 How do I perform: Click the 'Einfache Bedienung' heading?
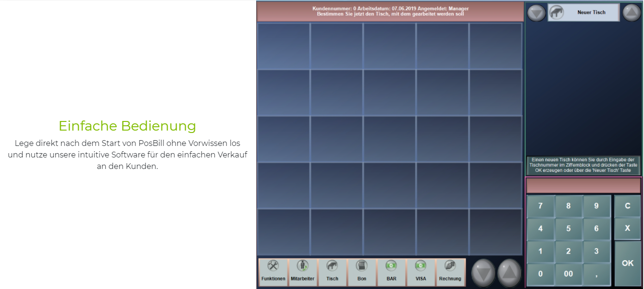[x=127, y=126]
